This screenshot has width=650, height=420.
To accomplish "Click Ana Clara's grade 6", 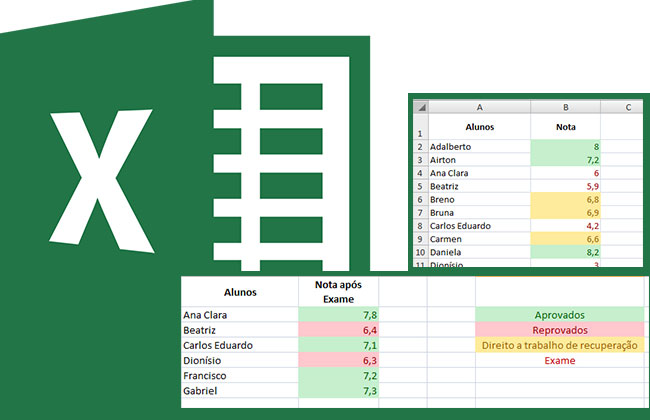I will 565,173.
